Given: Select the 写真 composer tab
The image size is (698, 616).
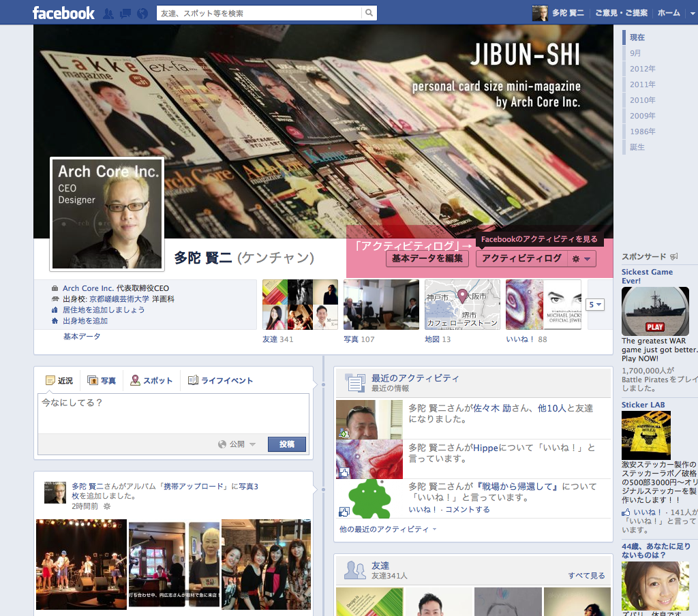Looking at the screenshot, I should coord(102,380).
